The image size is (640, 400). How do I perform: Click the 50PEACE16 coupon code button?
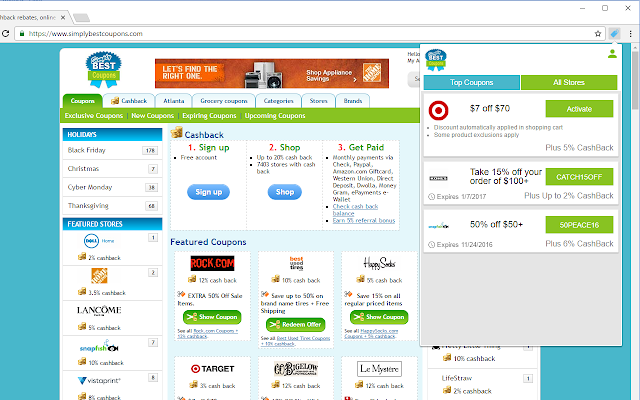pos(579,225)
